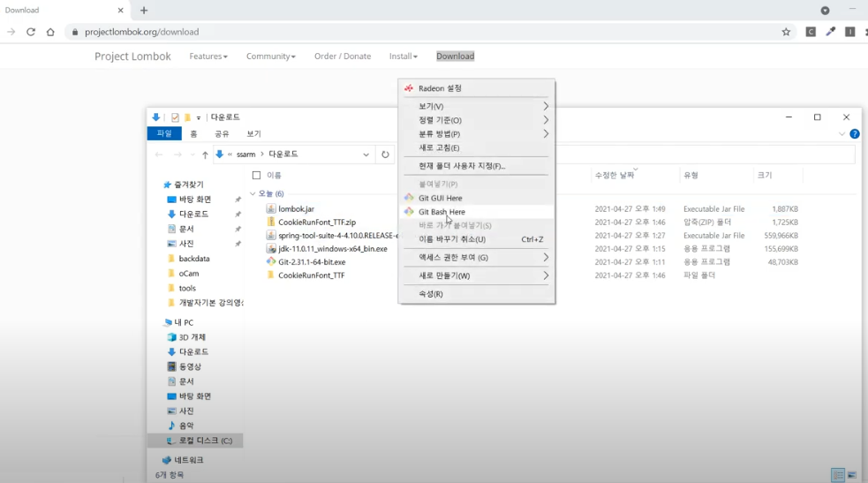Open the backdata folder in sidebar
Image resolution: width=868 pixels, height=483 pixels.
pyautogui.click(x=193, y=259)
